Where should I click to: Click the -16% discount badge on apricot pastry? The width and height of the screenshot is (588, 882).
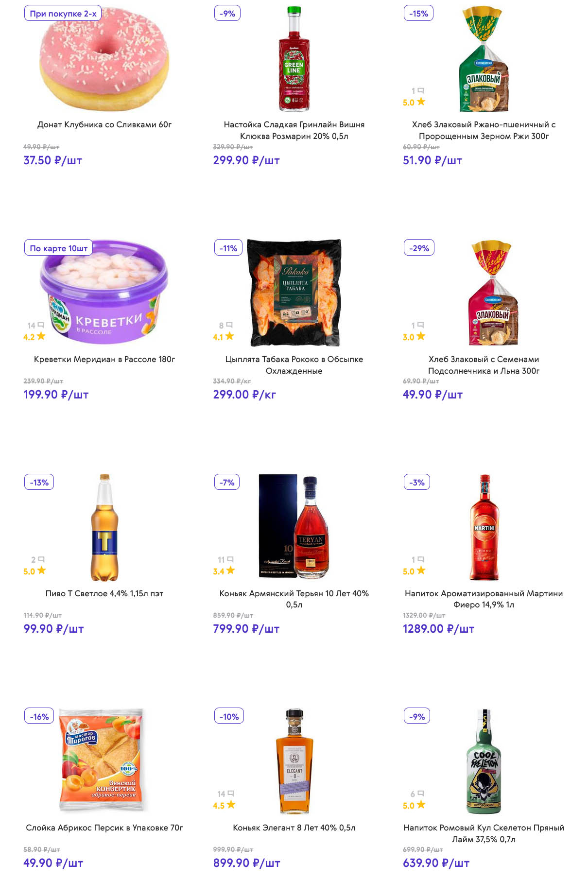(x=39, y=716)
